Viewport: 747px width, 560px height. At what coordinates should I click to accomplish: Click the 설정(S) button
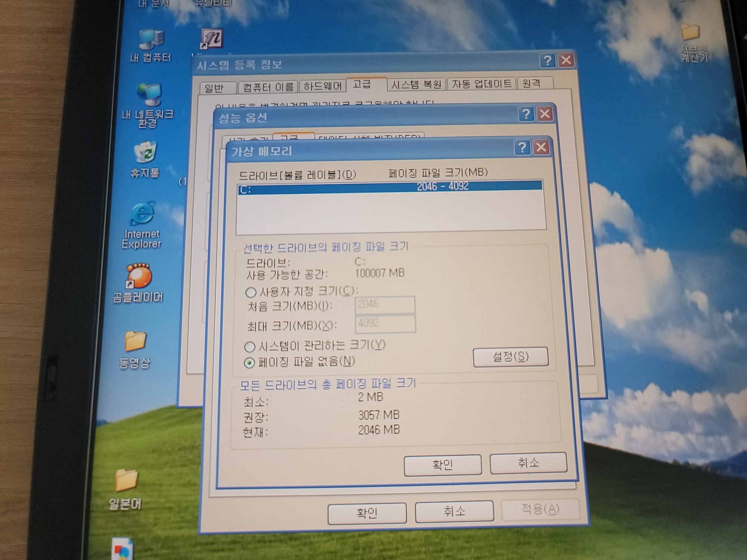click(x=510, y=357)
